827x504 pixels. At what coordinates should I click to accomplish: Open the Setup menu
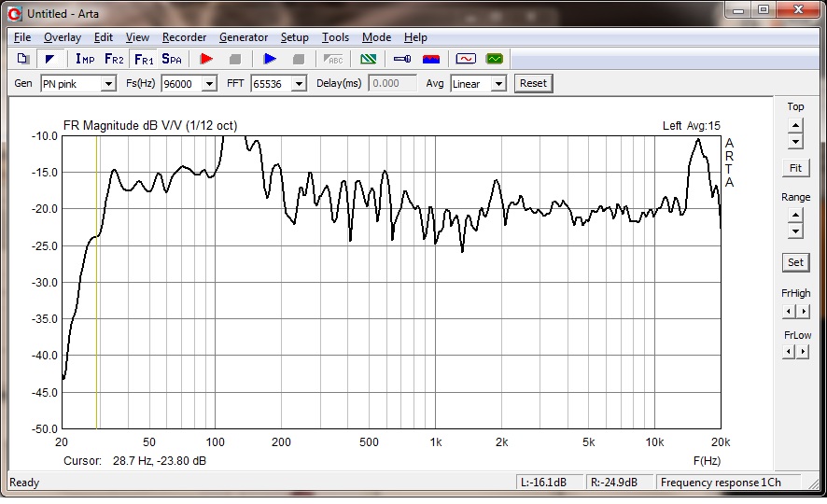point(294,37)
